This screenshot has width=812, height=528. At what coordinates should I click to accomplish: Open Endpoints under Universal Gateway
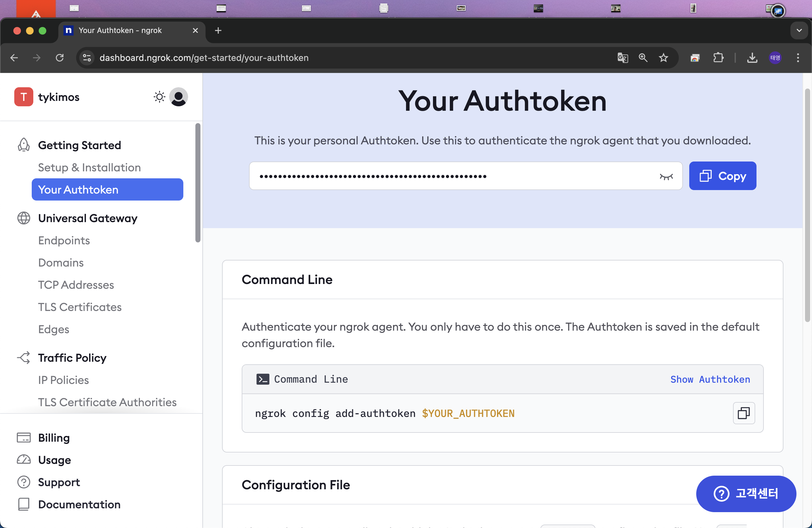pos(64,240)
